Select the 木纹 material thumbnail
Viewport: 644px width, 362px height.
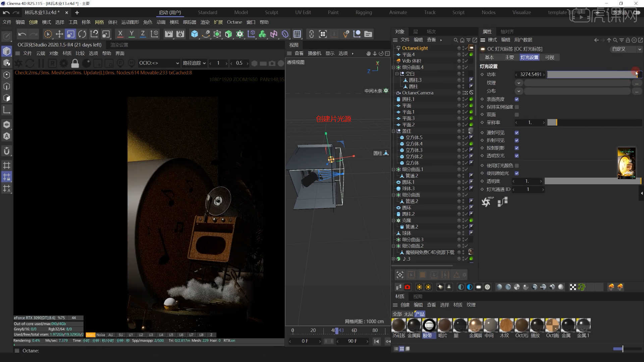tap(506, 325)
